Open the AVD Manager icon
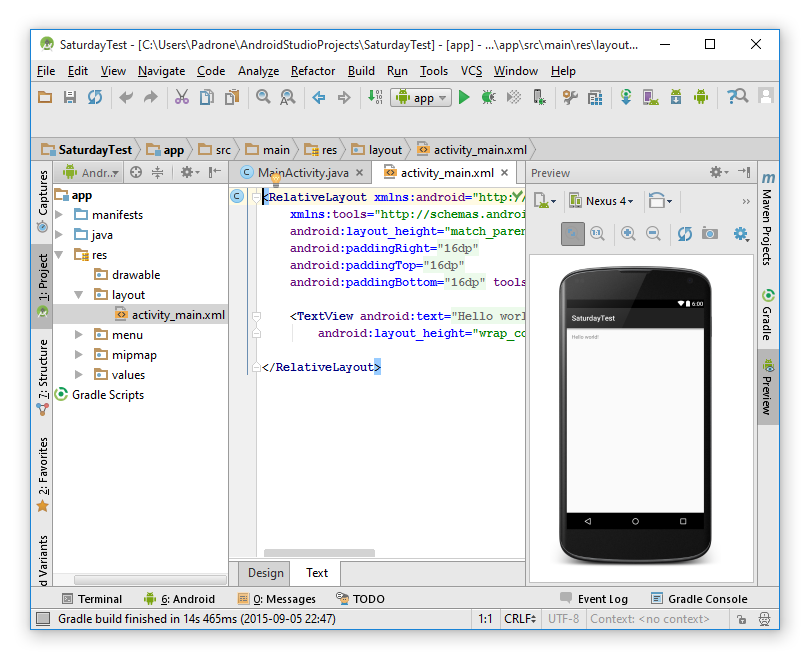 pos(650,97)
